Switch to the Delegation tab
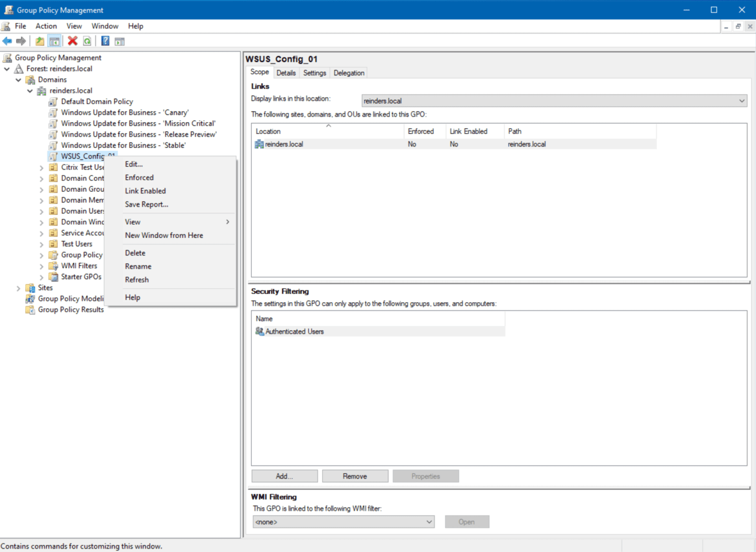This screenshot has width=756, height=552. pos(348,72)
